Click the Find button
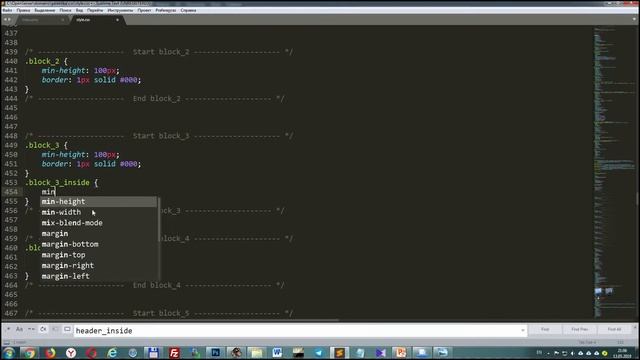 [545, 329]
